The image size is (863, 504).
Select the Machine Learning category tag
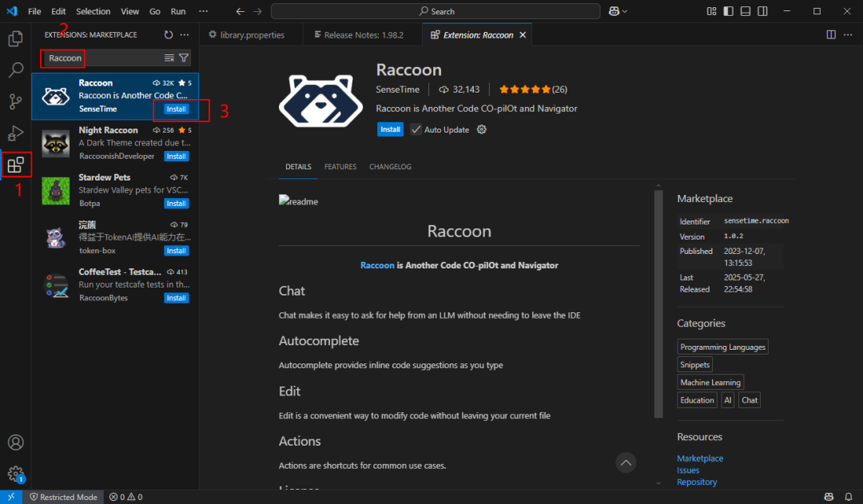pyautogui.click(x=710, y=383)
